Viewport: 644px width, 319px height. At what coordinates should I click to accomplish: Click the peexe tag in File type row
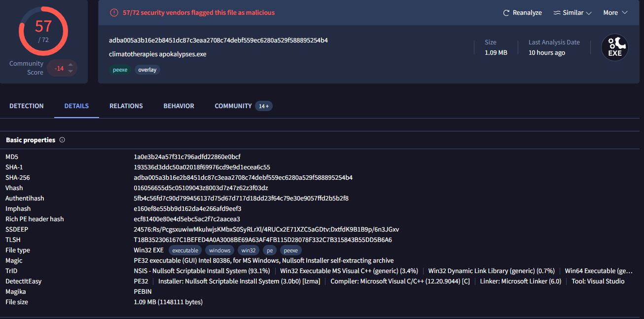(291, 250)
